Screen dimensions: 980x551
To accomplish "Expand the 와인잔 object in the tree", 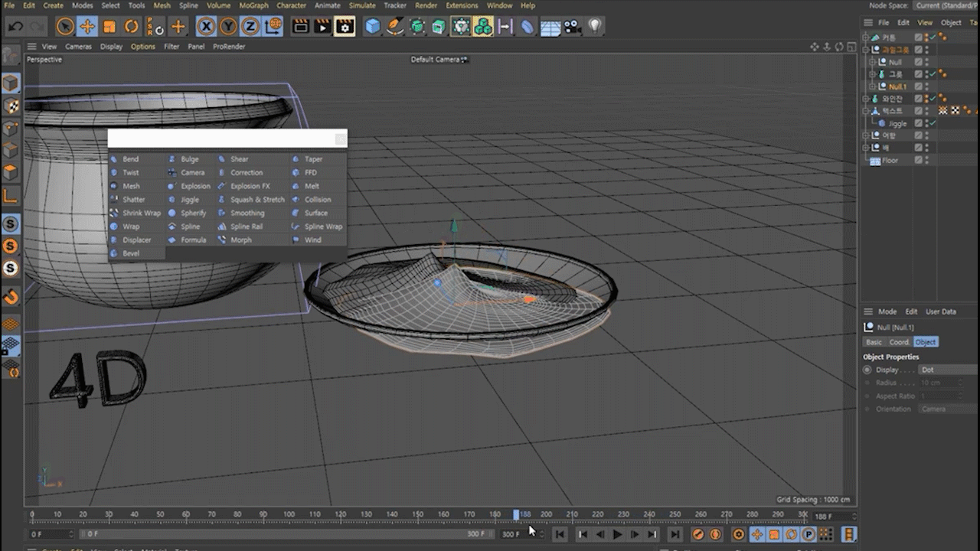I will (867, 99).
